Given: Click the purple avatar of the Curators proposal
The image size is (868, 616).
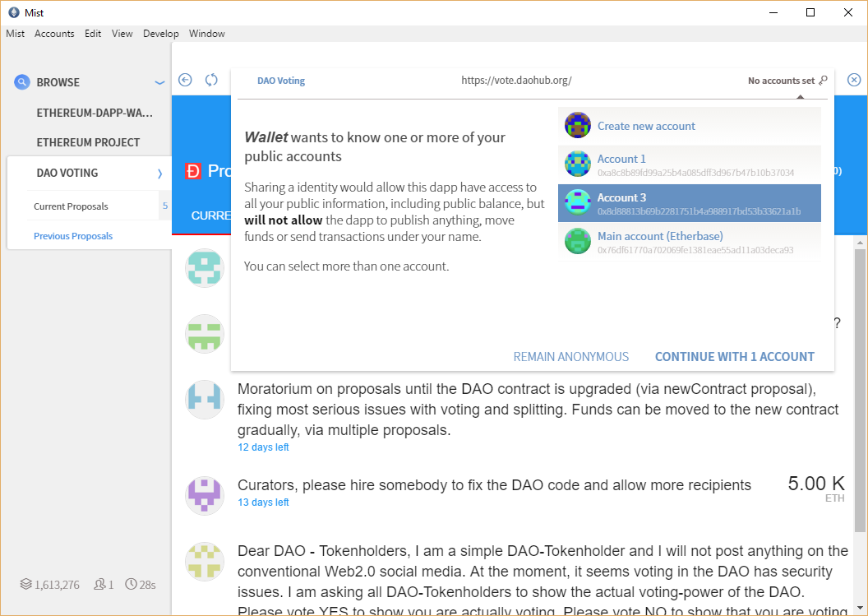Looking at the screenshot, I should pos(205,495).
